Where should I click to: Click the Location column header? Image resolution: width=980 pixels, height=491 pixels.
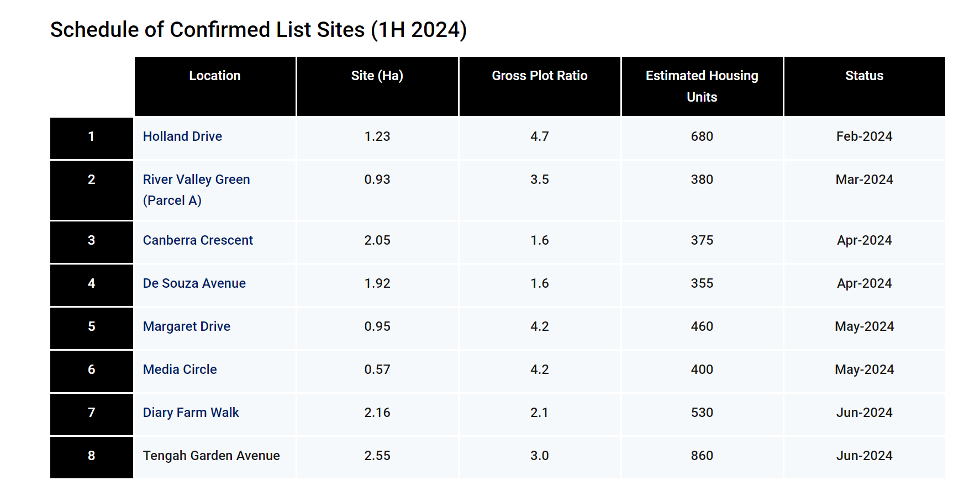coord(215,86)
